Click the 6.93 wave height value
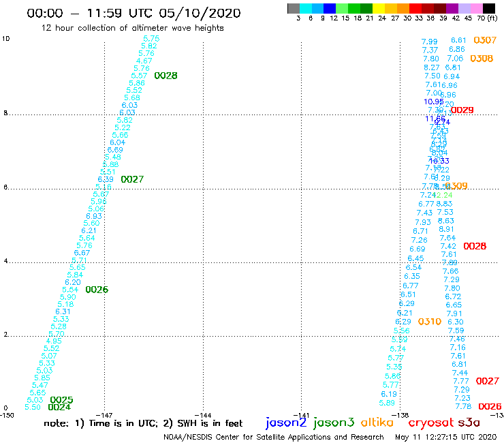504x443 pixels. tap(94, 216)
